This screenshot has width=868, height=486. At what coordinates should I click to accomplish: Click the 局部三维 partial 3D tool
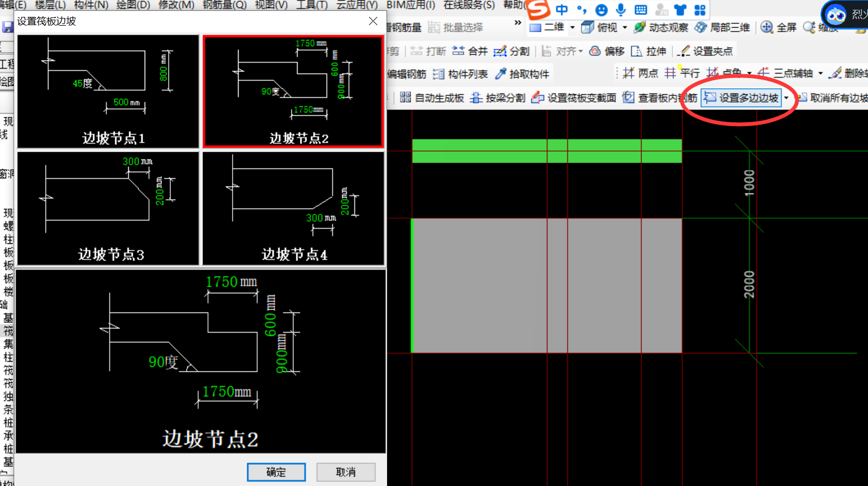coord(722,27)
